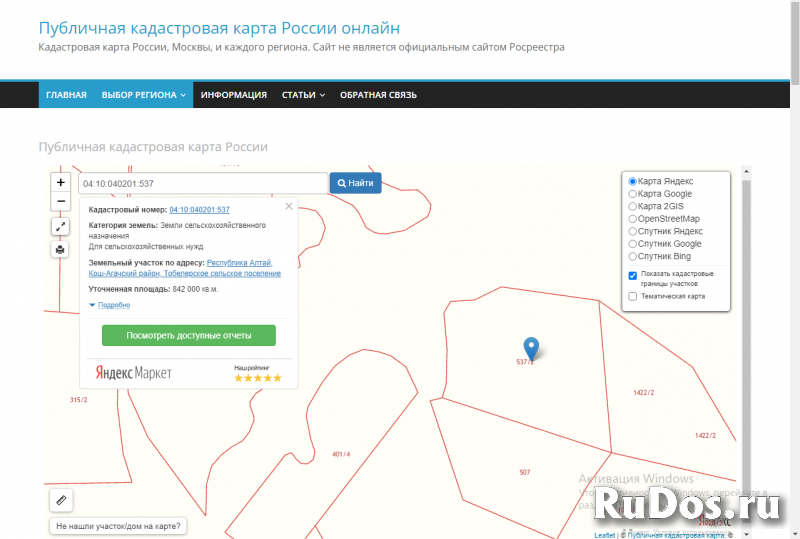Select Карта Google radio option
800x539 pixels.
pos(633,194)
